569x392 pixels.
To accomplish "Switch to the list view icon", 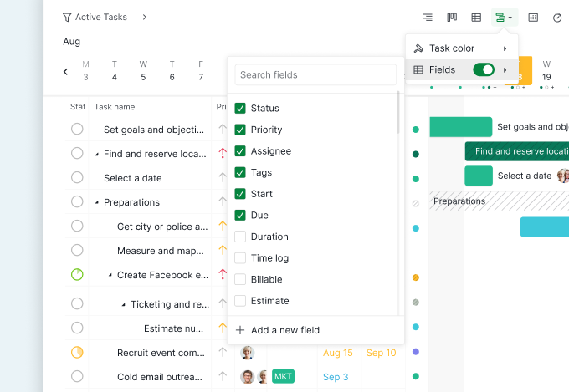I will click(428, 18).
